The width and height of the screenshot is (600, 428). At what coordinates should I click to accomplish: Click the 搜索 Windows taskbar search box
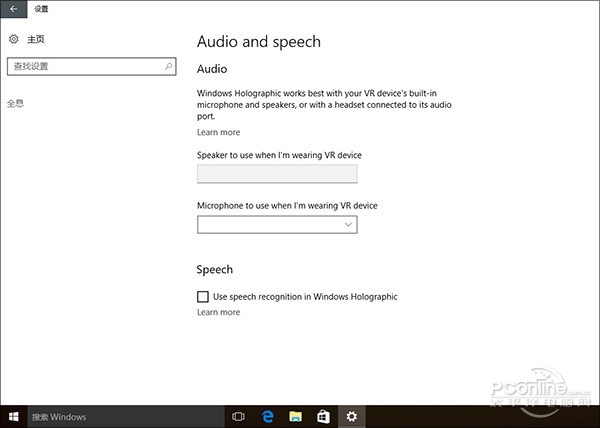coord(126,417)
